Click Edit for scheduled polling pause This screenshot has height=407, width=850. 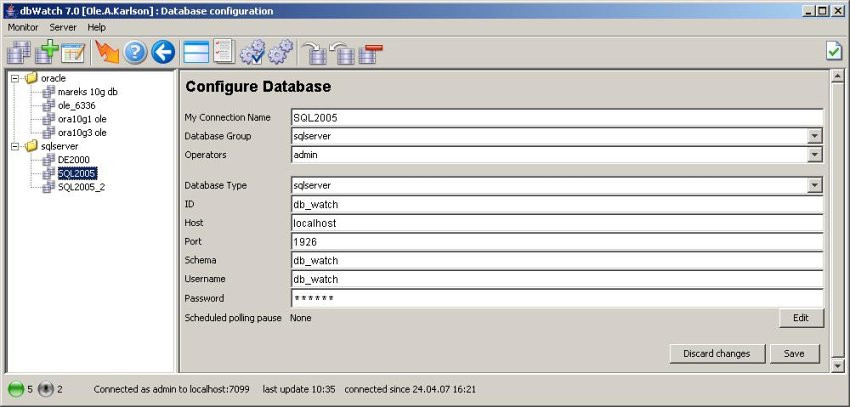tap(801, 318)
